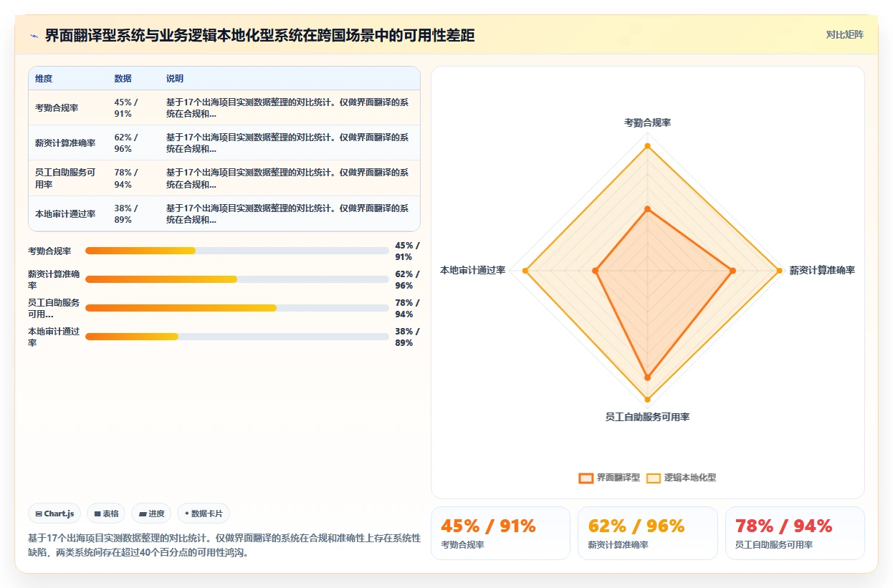Click the 45% / 91% value beside the progress bar

pyautogui.click(x=407, y=251)
